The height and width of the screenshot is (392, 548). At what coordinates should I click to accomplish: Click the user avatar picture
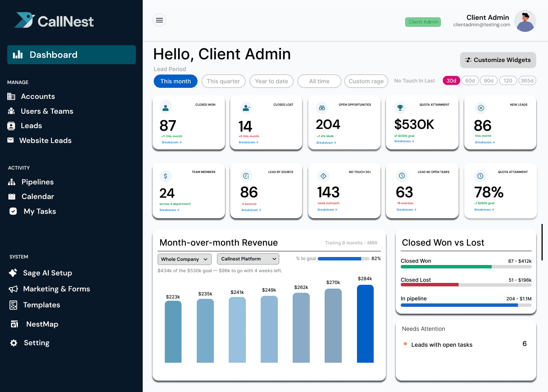[525, 21]
